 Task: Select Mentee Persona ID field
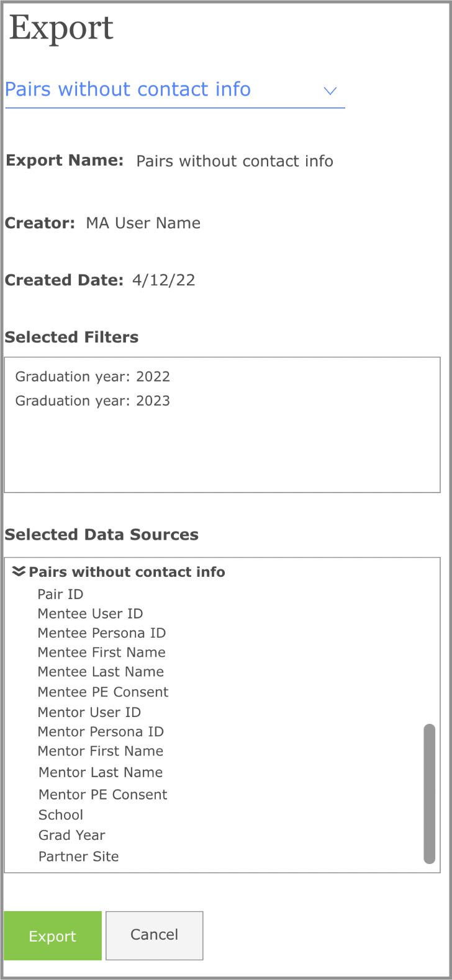(102, 633)
